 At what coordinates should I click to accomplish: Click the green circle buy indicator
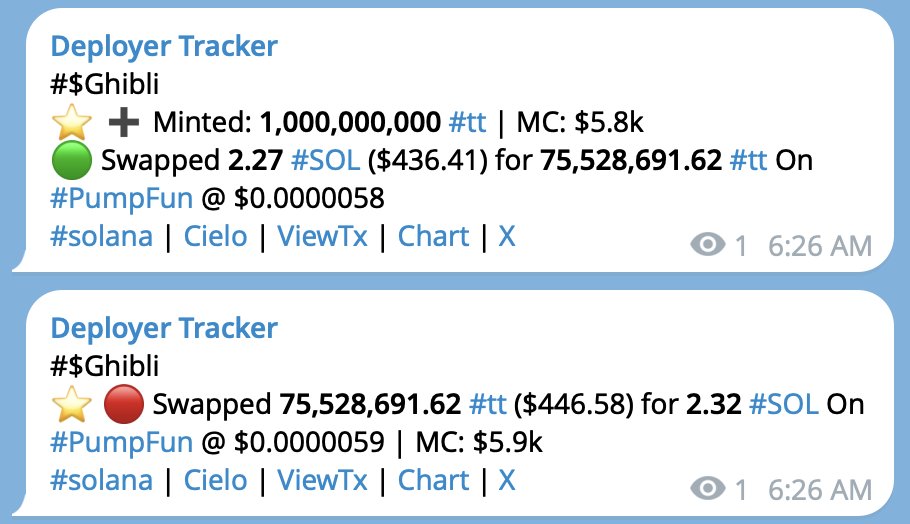[71, 161]
